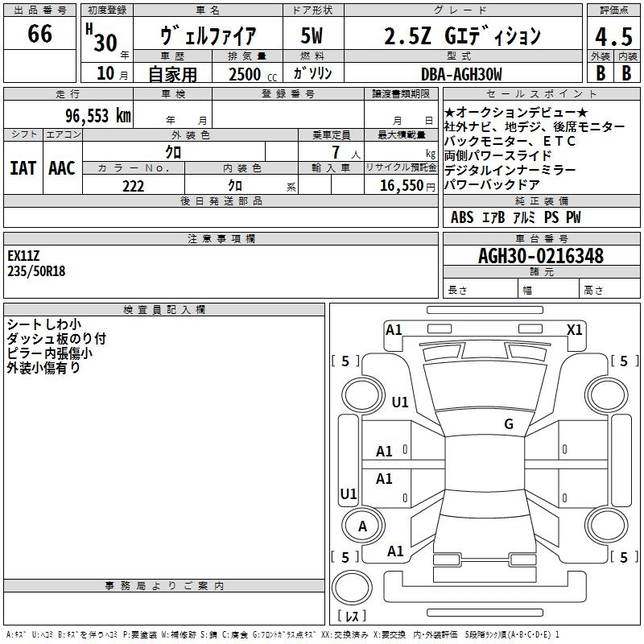Viewport: 644px width, 644px height.
Task: Select the A1 marker at front bumper corner
Action: (x=394, y=329)
